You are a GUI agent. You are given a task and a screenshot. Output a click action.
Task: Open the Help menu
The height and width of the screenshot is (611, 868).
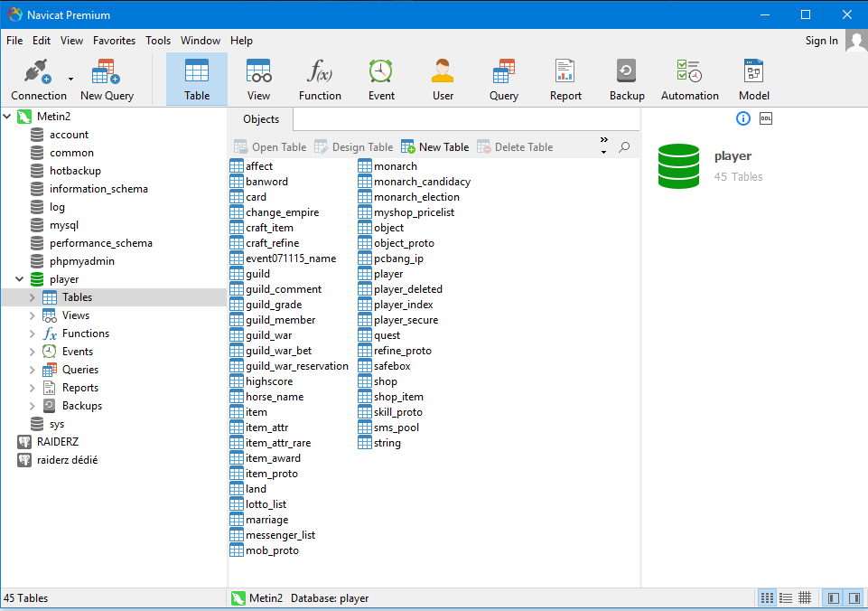[x=241, y=41]
